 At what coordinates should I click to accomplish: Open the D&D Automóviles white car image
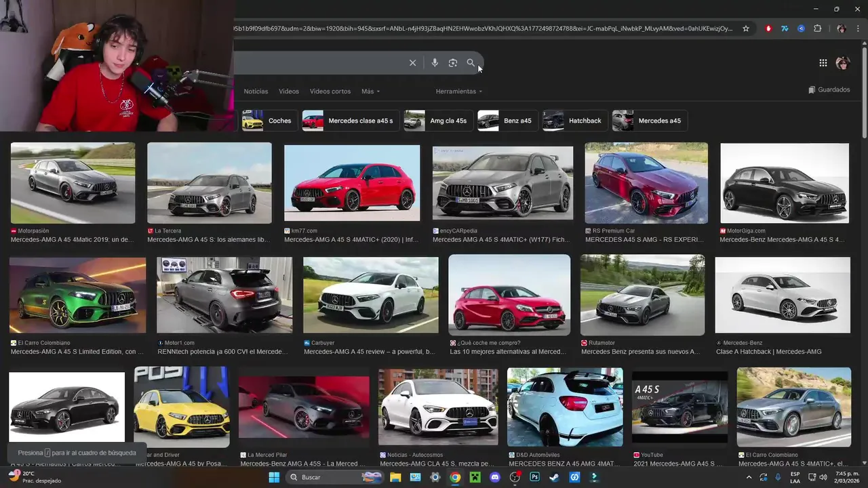click(x=565, y=407)
